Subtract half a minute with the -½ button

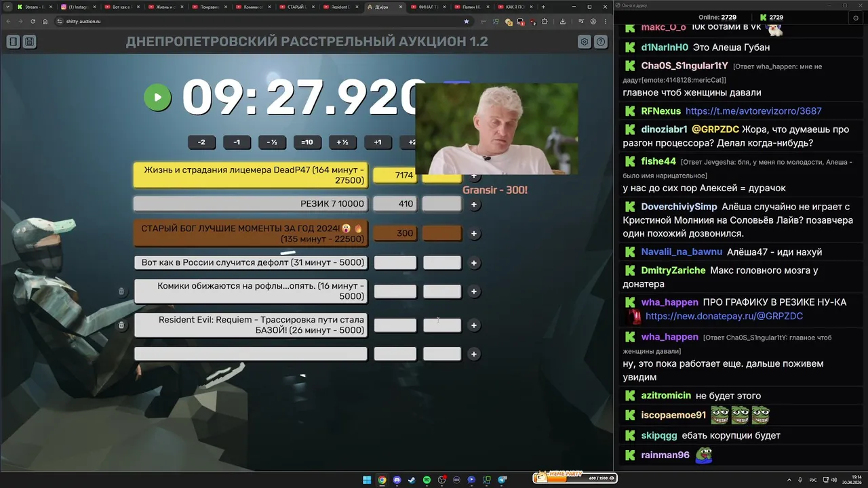(272, 142)
